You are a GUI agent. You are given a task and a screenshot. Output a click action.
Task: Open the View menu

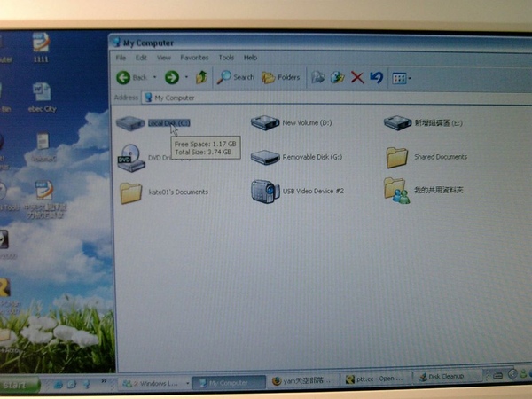(x=164, y=58)
